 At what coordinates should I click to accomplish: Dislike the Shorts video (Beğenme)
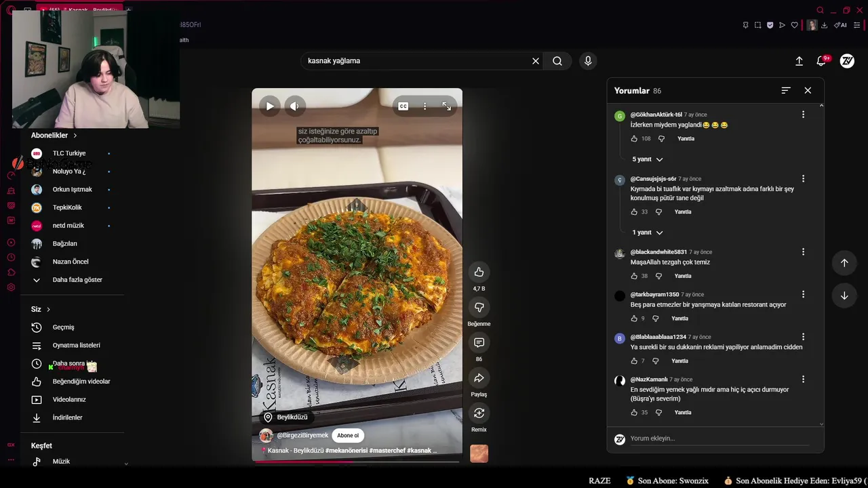(x=479, y=307)
